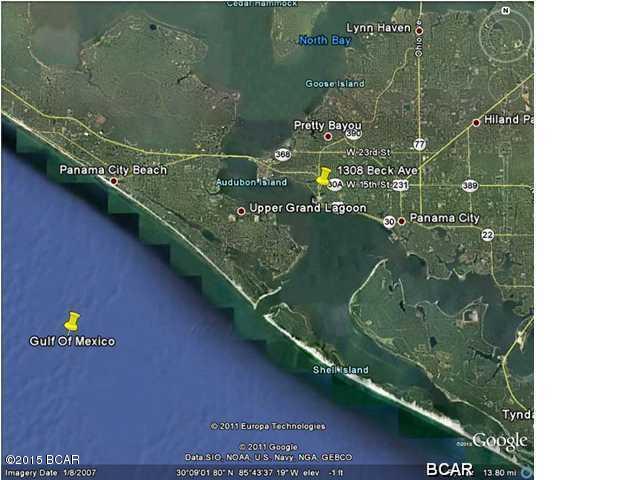Click the 13.80 mi eye altitude readout
Screen dimensions: 640x480
point(500,473)
